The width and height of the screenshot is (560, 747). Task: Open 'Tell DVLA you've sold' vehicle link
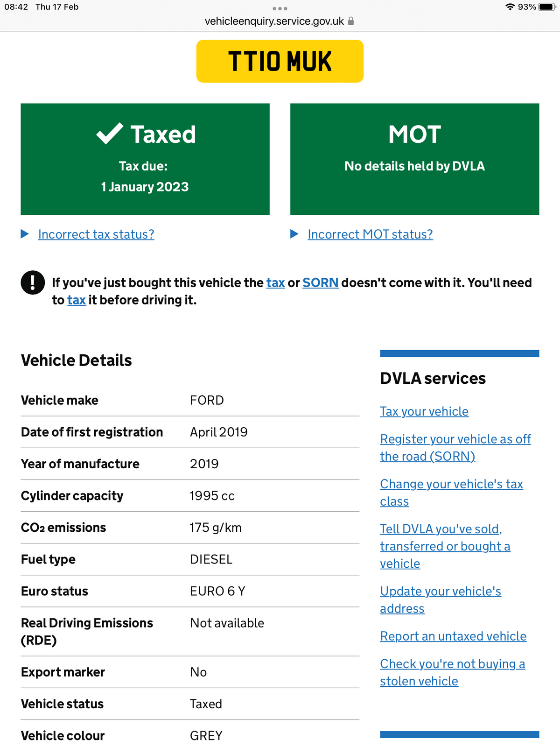coord(445,546)
